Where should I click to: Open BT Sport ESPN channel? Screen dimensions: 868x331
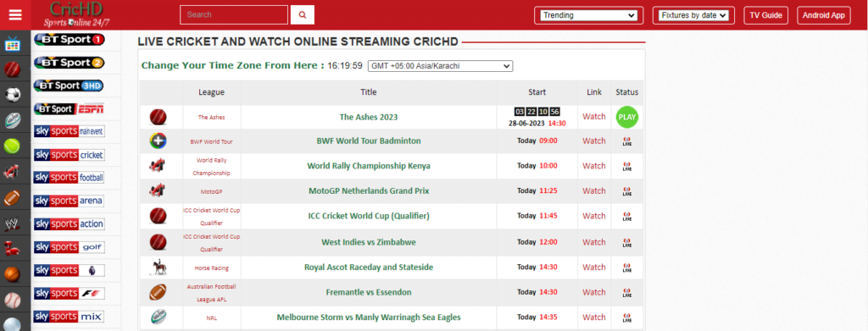click(x=70, y=109)
